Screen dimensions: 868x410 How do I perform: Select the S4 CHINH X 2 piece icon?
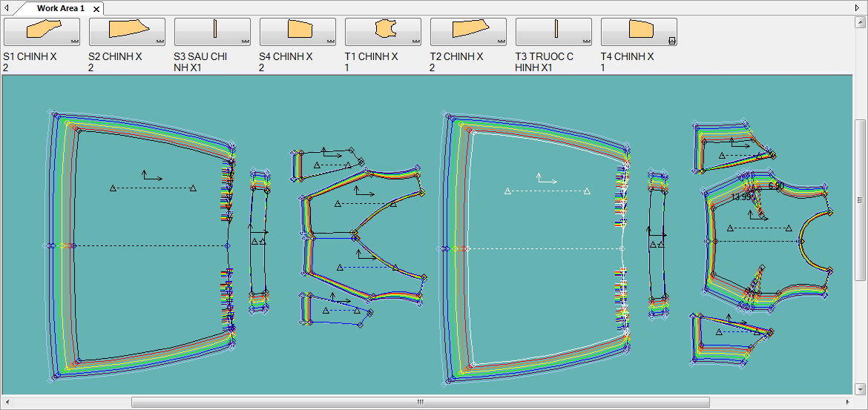tap(298, 31)
